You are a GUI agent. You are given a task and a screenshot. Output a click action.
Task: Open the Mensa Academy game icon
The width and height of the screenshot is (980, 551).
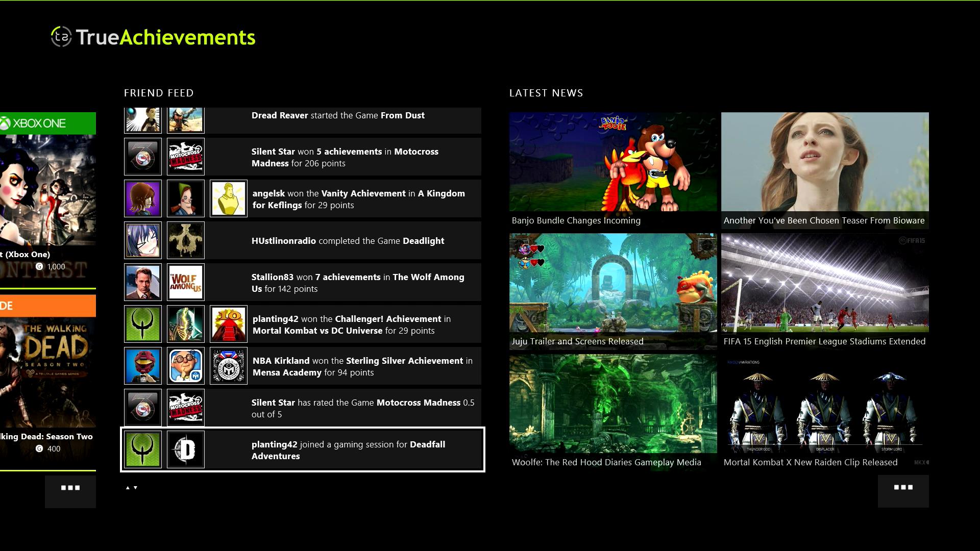[186, 366]
